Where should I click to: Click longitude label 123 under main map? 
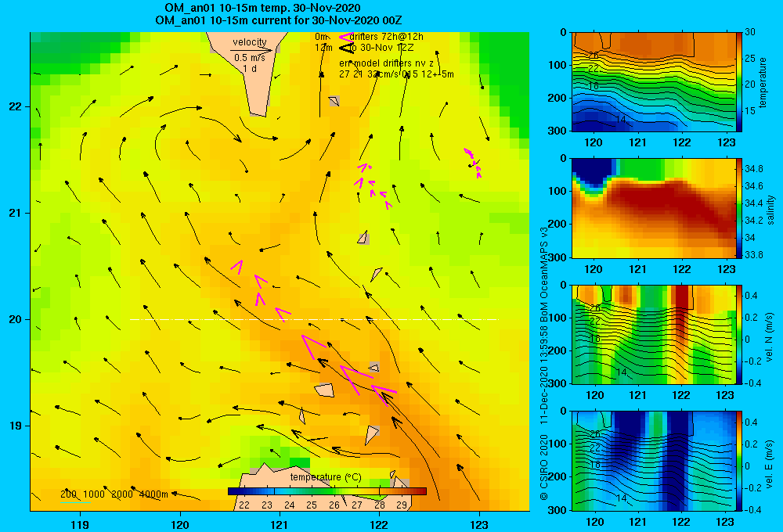479,524
